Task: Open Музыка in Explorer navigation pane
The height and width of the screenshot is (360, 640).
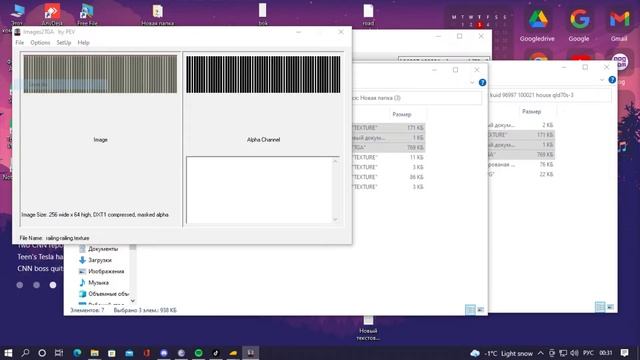Action: (94, 282)
